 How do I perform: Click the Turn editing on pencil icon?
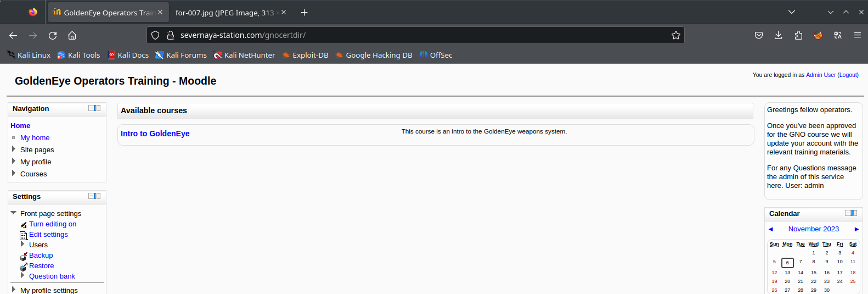coord(24,225)
